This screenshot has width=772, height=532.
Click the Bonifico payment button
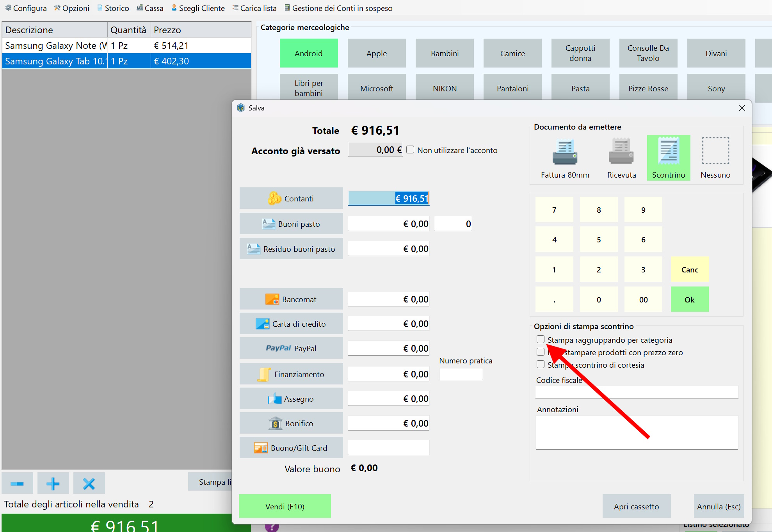(291, 423)
